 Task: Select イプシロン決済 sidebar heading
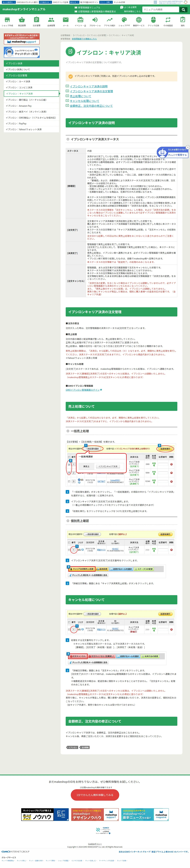tap(31, 63)
